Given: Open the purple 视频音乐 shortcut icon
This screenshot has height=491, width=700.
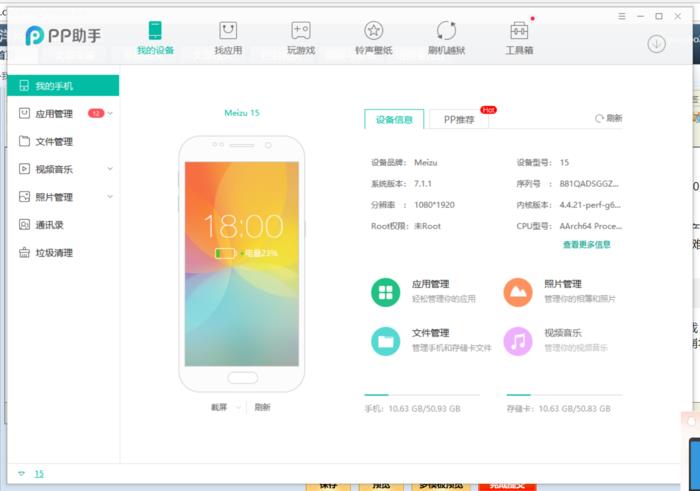Looking at the screenshot, I should (517, 341).
